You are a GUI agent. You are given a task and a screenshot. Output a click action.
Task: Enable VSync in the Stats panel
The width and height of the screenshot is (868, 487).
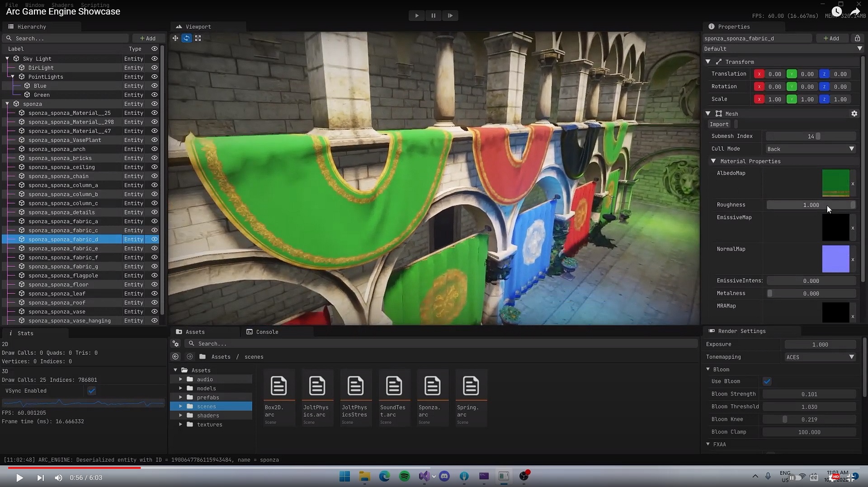pos(91,391)
